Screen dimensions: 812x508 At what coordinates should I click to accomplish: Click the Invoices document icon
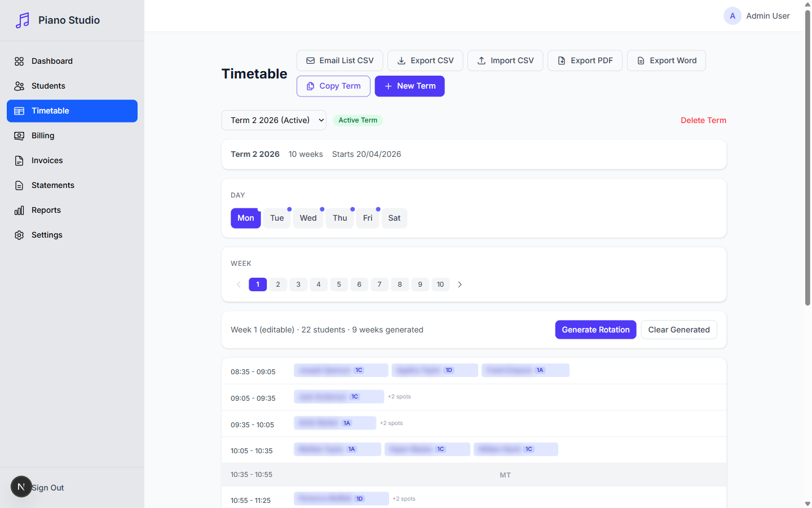19,160
